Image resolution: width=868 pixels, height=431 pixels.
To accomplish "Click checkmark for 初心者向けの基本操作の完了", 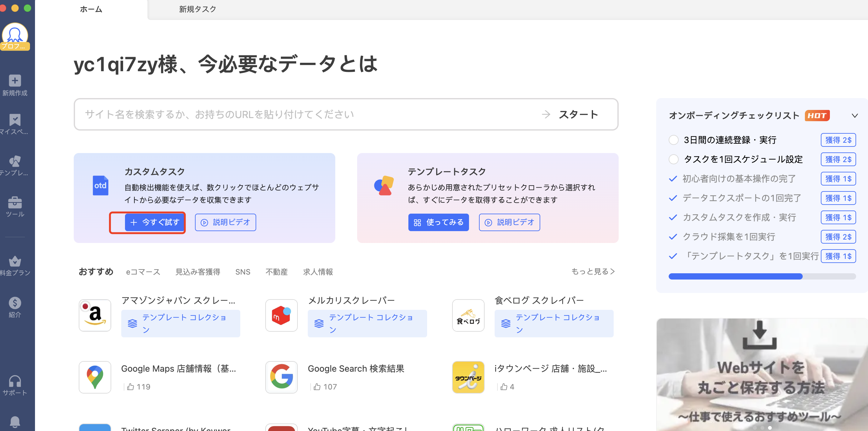I will 673,178.
